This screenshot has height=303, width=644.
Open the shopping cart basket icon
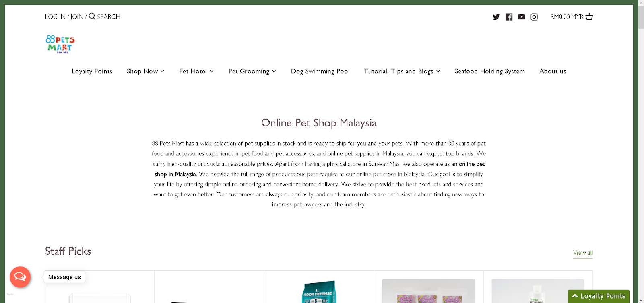click(x=589, y=16)
